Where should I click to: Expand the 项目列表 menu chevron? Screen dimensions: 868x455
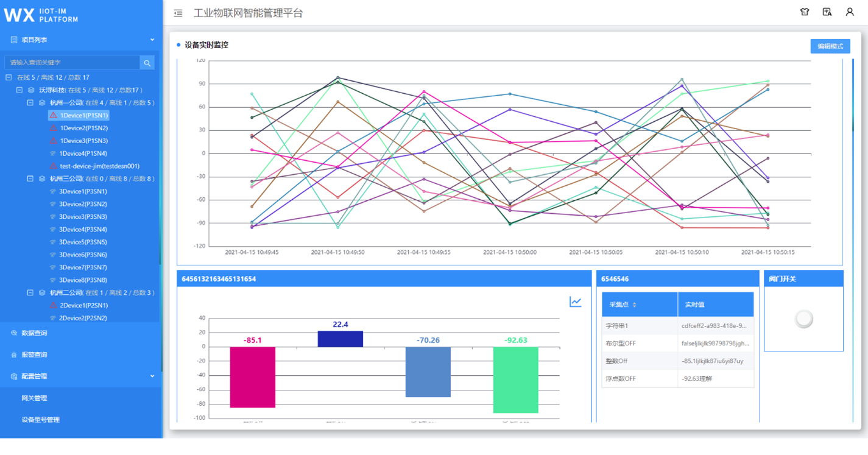coord(152,40)
